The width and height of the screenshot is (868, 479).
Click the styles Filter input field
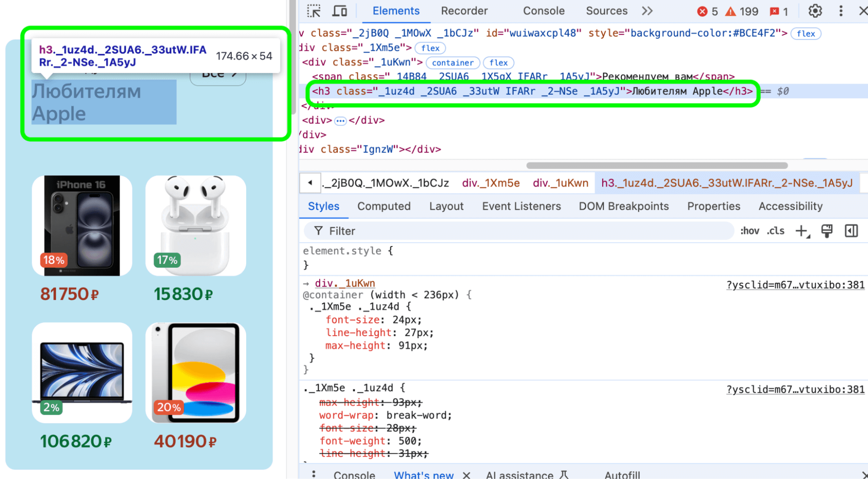coord(519,231)
